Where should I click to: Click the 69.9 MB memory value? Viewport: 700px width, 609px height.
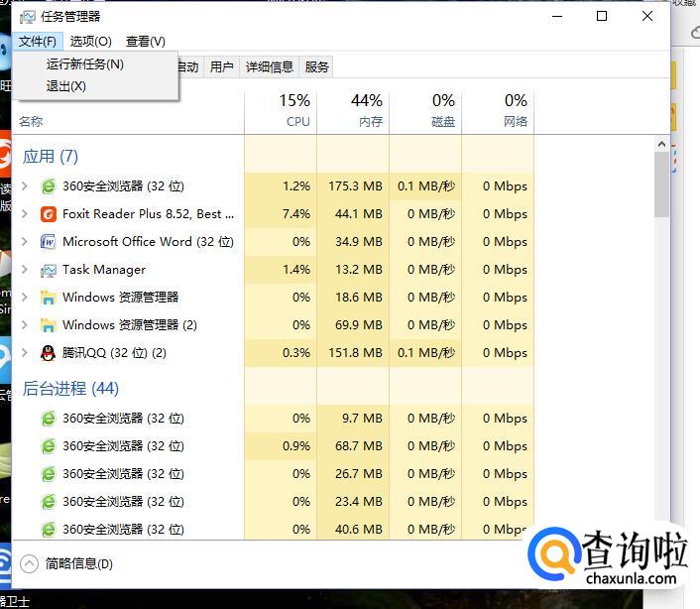[x=359, y=325]
